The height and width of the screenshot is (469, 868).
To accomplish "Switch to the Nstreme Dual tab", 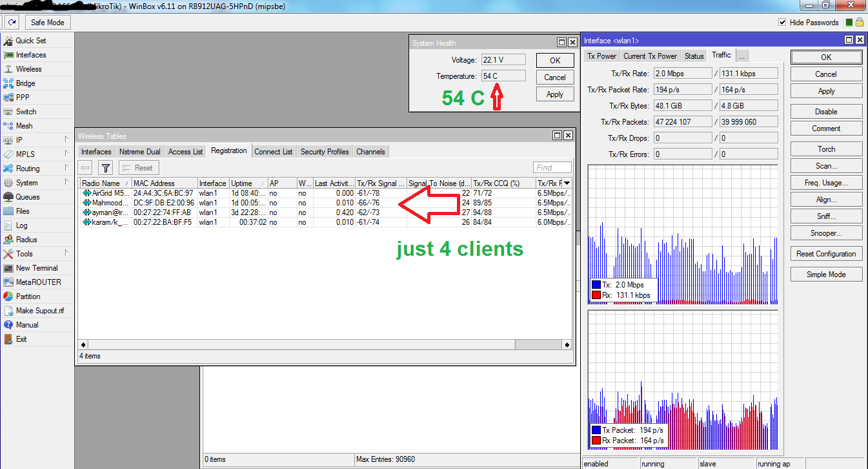I will 140,152.
